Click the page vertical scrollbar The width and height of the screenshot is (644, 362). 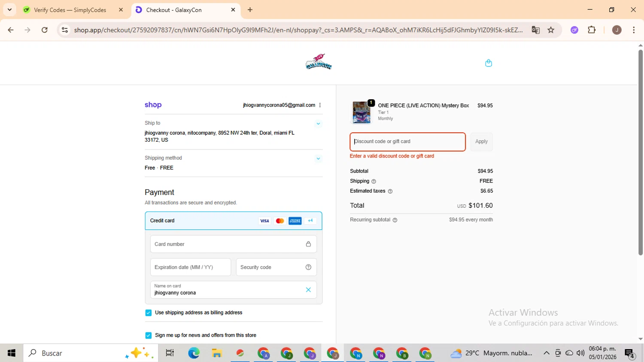click(640, 152)
